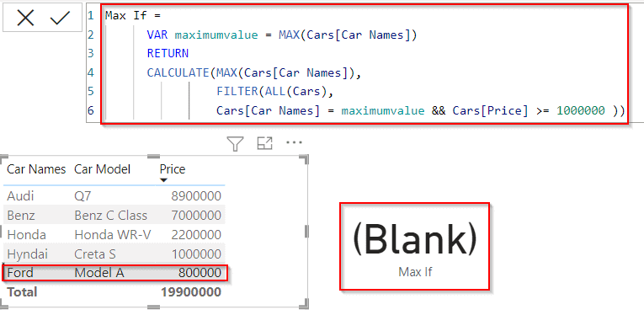Select the 7000000 price cell

(x=196, y=216)
